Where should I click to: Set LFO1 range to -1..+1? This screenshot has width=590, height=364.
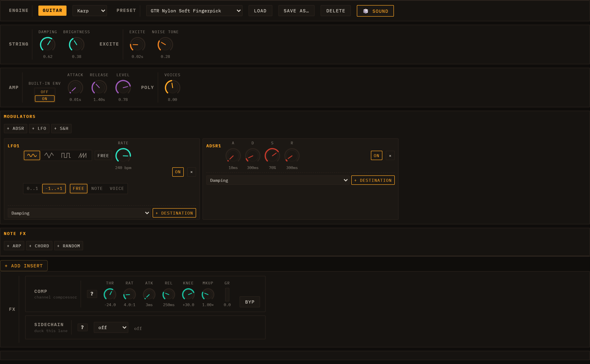pos(54,189)
